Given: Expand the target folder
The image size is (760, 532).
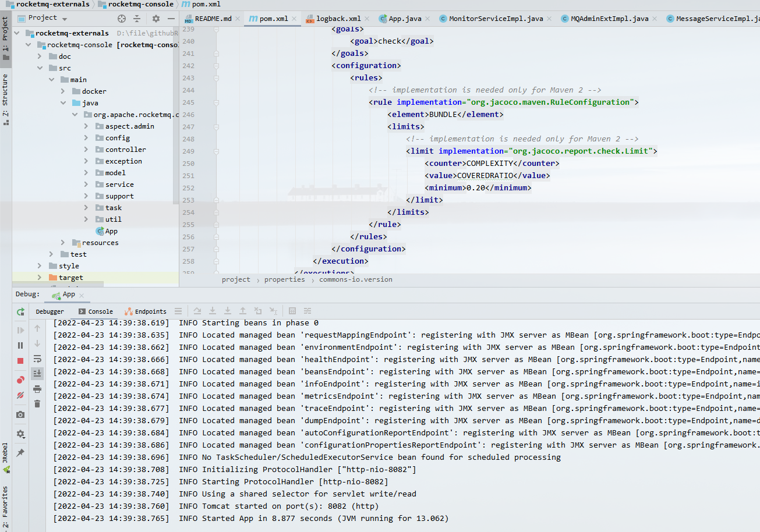Looking at the screenshot, I should (40, 278).
